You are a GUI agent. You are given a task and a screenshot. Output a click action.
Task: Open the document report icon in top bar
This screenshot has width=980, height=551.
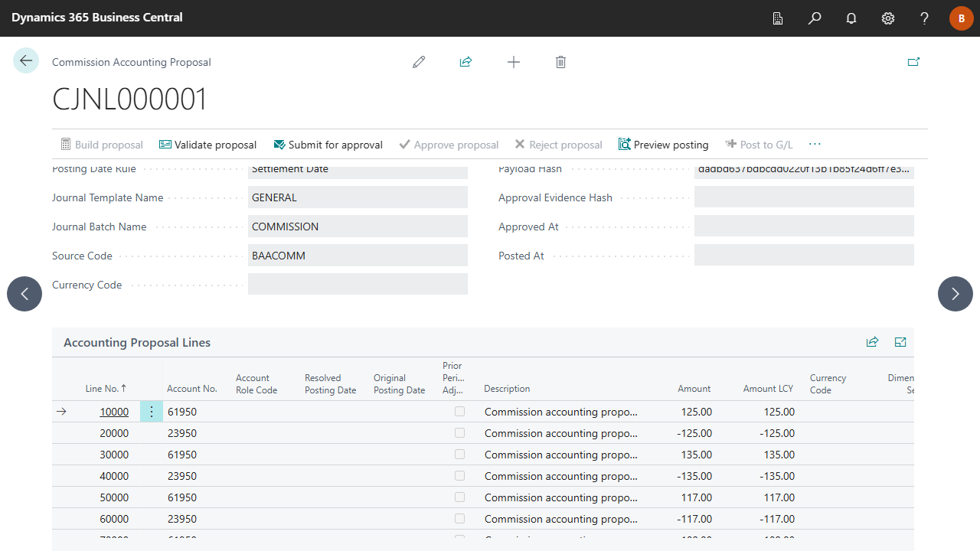778,18
